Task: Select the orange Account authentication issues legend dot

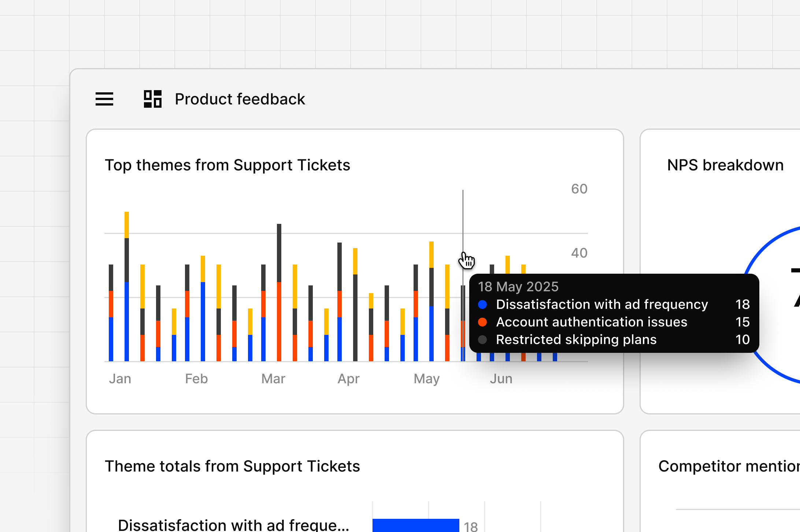Action: (x=483, y=322)
